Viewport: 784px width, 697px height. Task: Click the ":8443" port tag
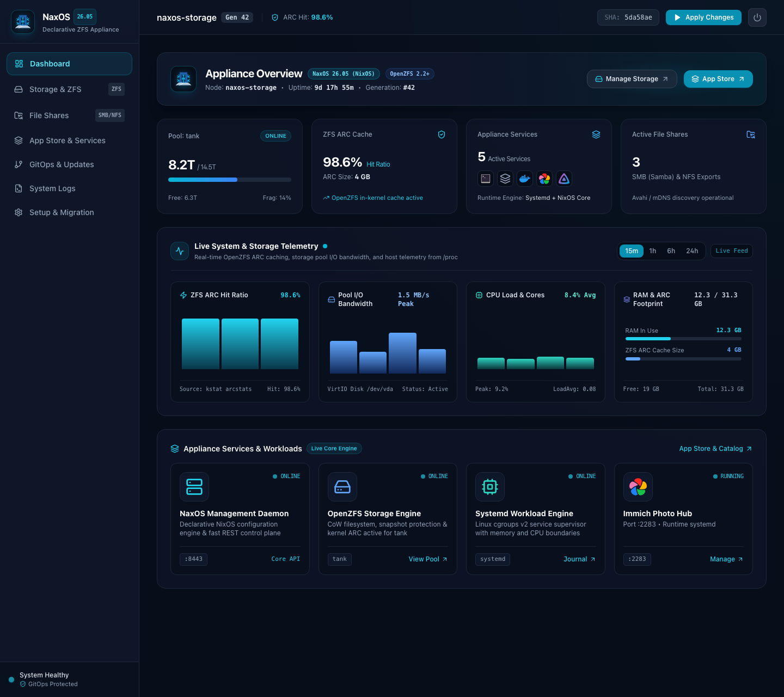click(x=194, y=559)
